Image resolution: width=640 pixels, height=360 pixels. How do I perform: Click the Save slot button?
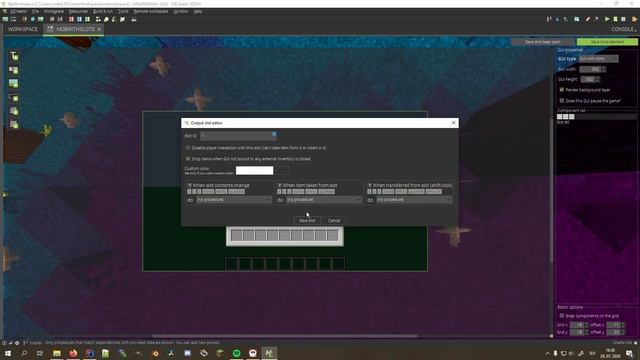pos(307,220)
